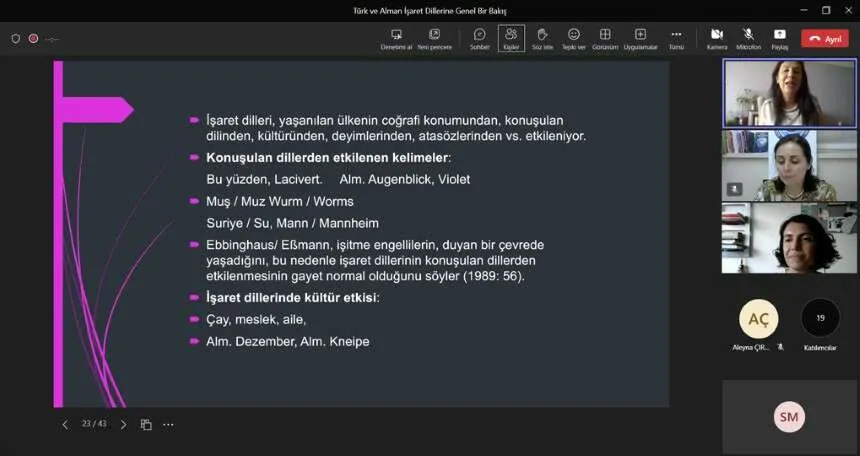Click Denetimi al to take control

click(x=396, y=38)
